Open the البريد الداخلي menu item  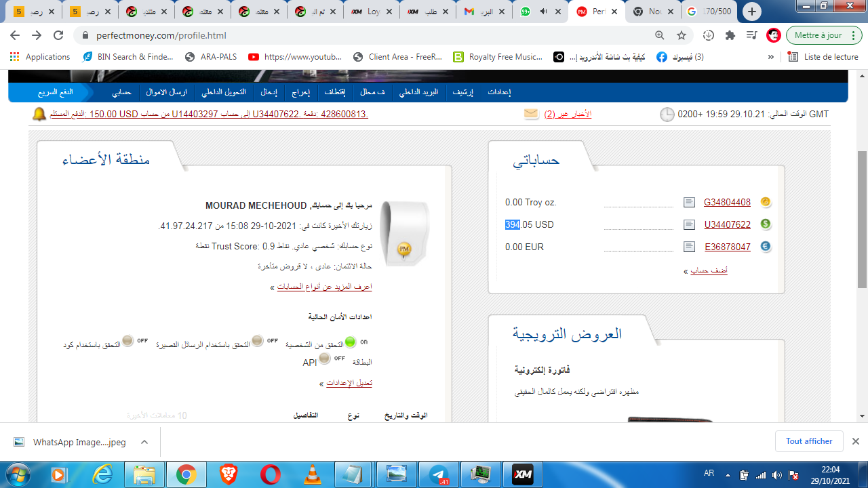point(420,92)
